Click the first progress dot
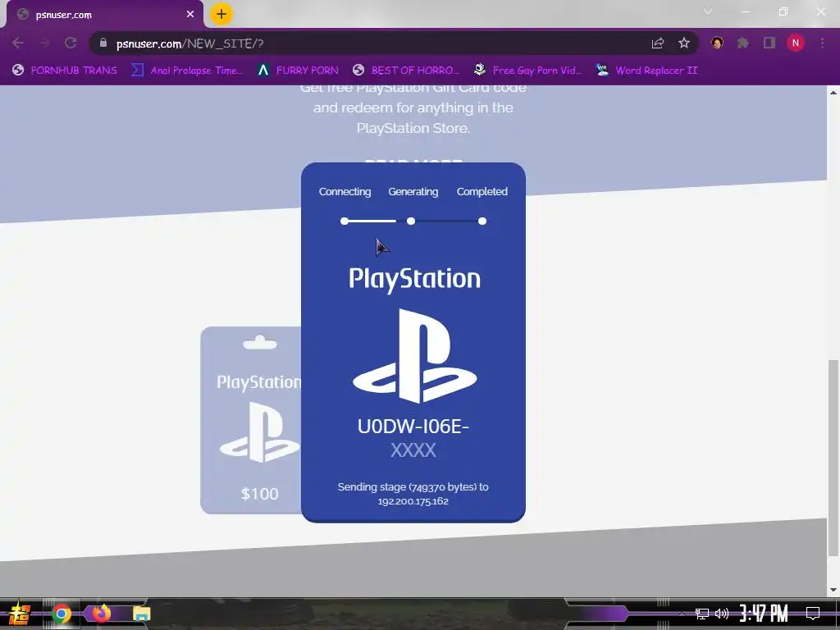Image resolution: width=840 pixels, height=630 pixels. click(x=345, y=221)
